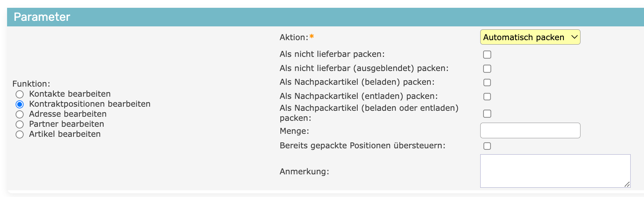Click the 'Partner bearbeiten' label text
This screenshot has width=644, height=197.
[x=66, y=124]
